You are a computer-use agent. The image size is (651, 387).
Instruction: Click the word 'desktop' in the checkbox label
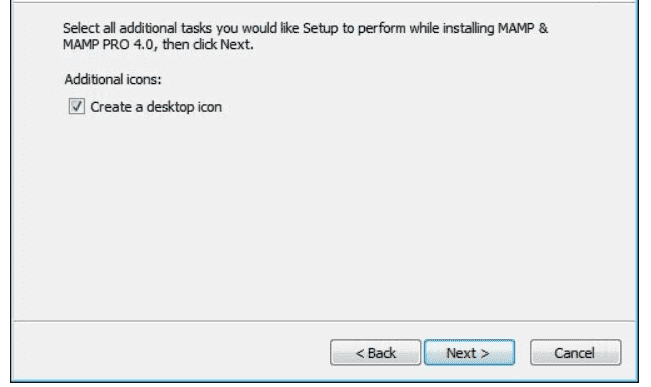coord(170,107)
